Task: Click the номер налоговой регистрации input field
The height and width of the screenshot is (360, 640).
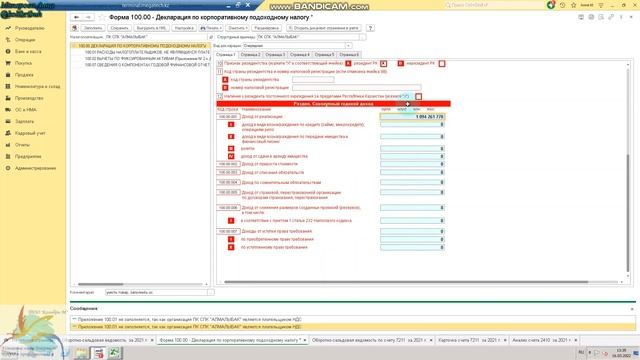Action: [356, 88]
